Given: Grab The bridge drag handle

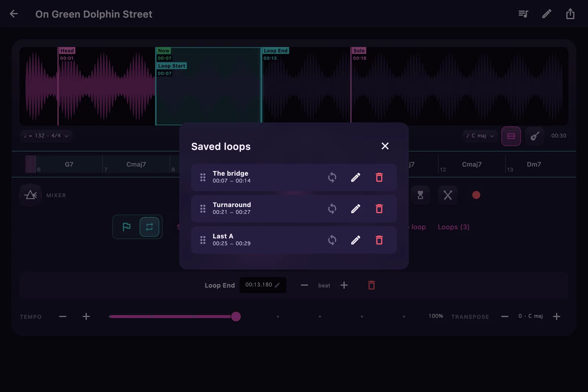Looking at the screenshot, I should tap(203, 177).
